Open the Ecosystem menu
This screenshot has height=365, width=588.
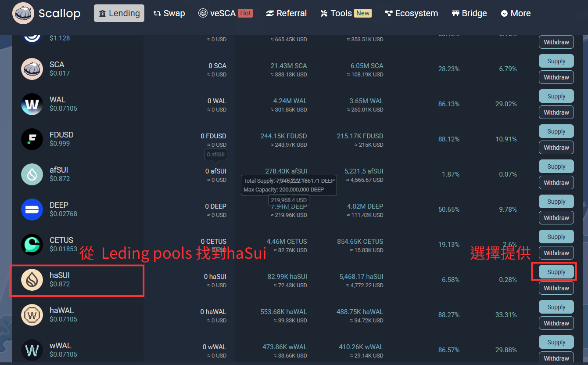[411, 13]
